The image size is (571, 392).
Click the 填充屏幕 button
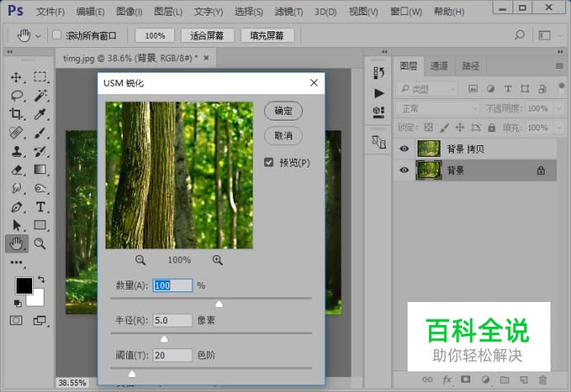(x=267, y=35)
